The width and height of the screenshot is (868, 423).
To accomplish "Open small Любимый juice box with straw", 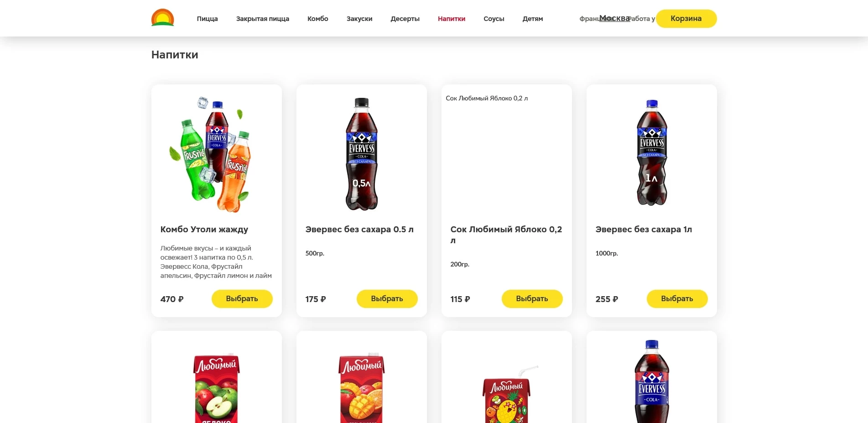I will [x=509, y=394].
